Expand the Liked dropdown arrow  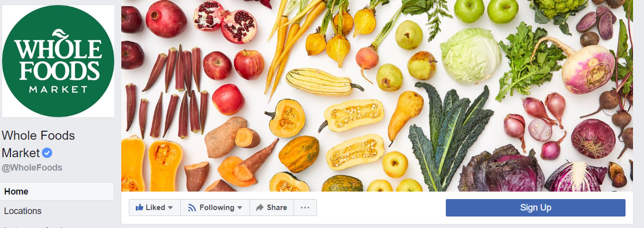point(170,208)
